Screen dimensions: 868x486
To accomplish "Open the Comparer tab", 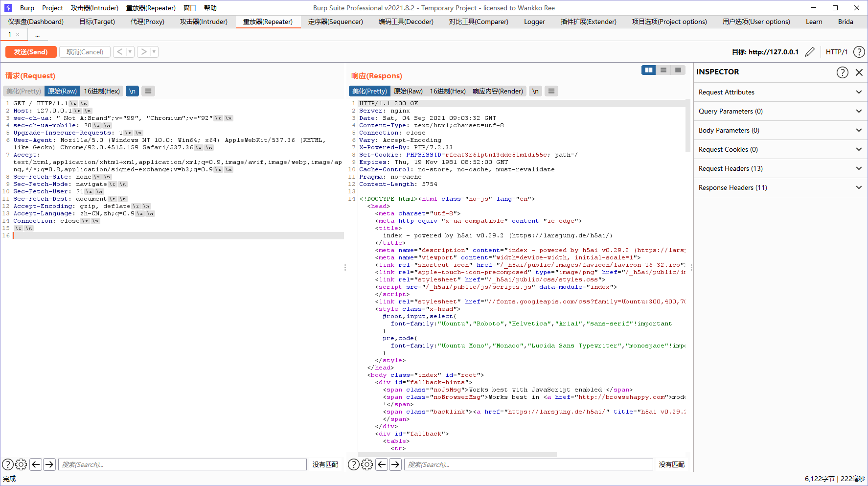I will tap(479, 22).
